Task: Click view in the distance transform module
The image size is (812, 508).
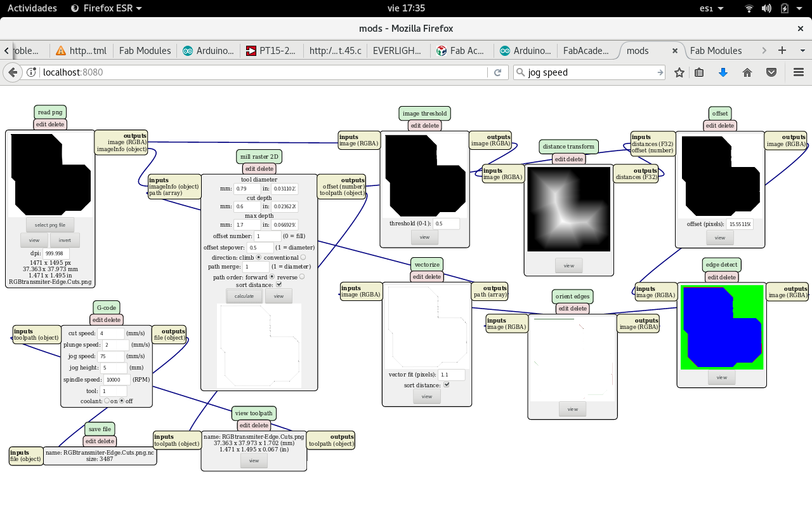Action: click(569, 265)
